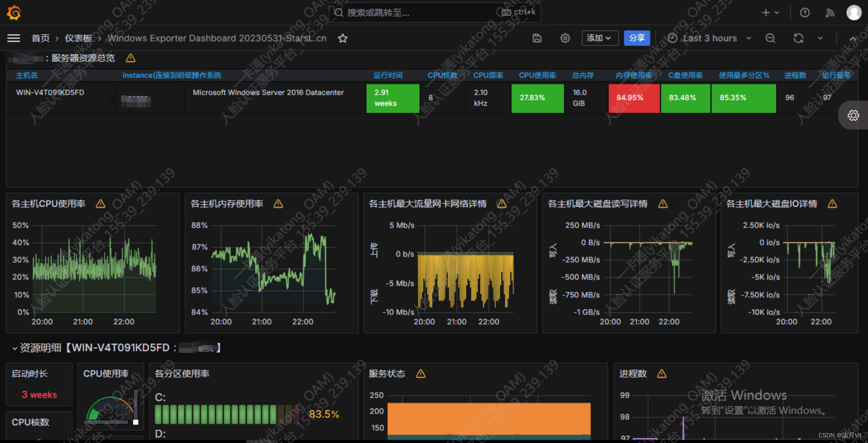
Task: Click the 85.35% partition usage cell
Action: (744, 98)
